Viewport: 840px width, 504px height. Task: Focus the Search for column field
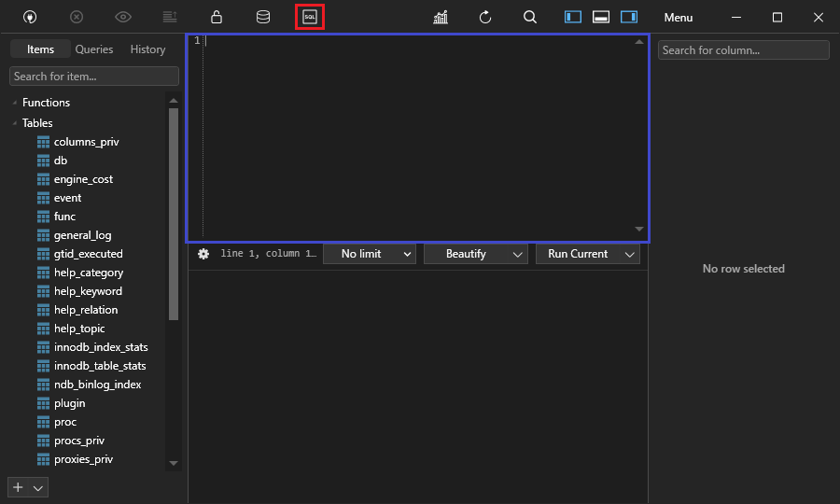point(744,50)
